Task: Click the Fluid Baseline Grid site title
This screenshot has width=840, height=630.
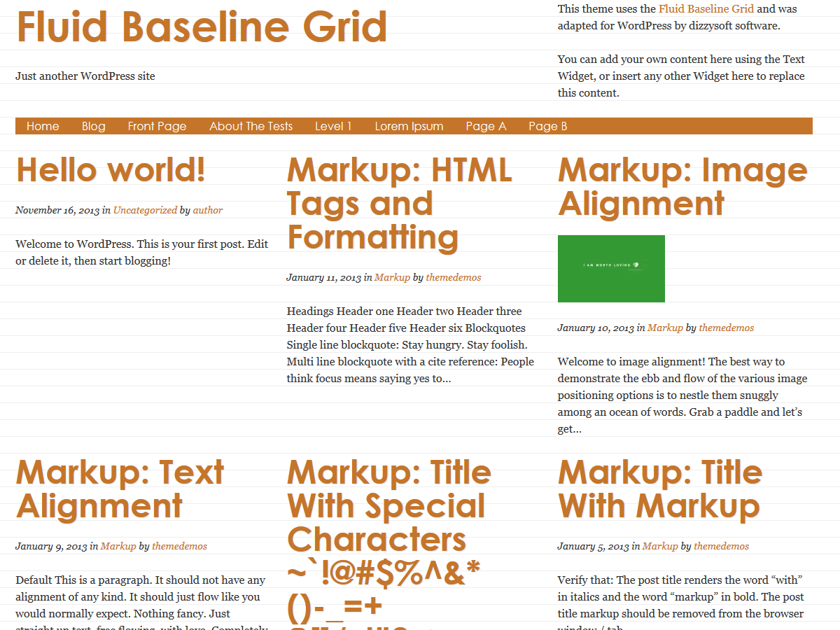Action: point(202,27)
